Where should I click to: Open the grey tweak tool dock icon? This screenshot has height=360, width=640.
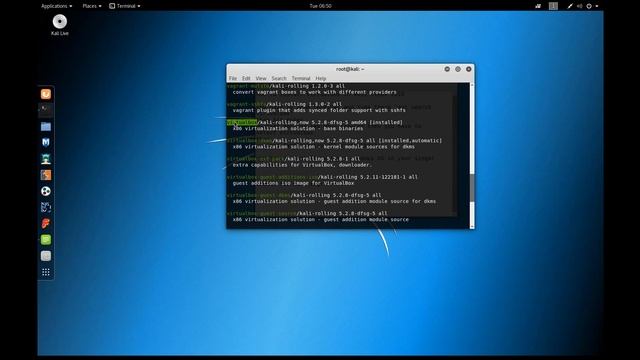pyautogui.click(x=46, y=256)
